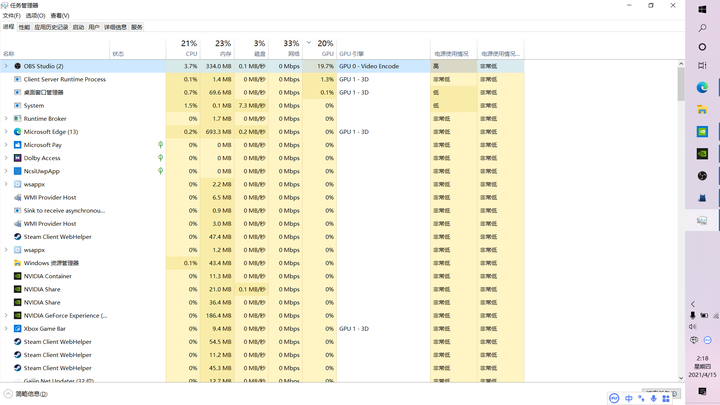720x405 pixels.
Task: Expand the NcsiUwpApp process
Action: (6, 171)
